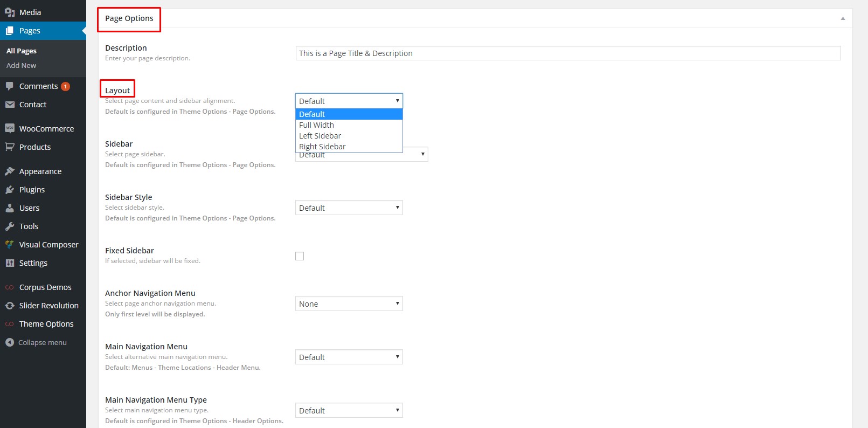Image resolution: width=868 pixels, height=428 pixels.
Task: Click the Corpus Demos icon
Action: click(x=10, y=287)
